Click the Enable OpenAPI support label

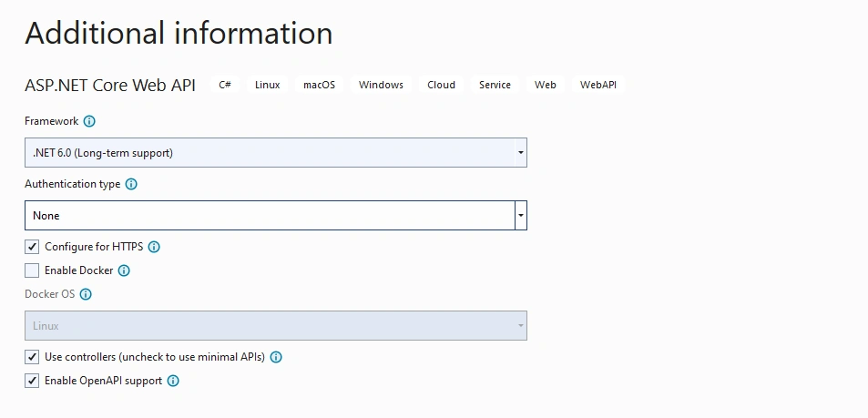104,381
